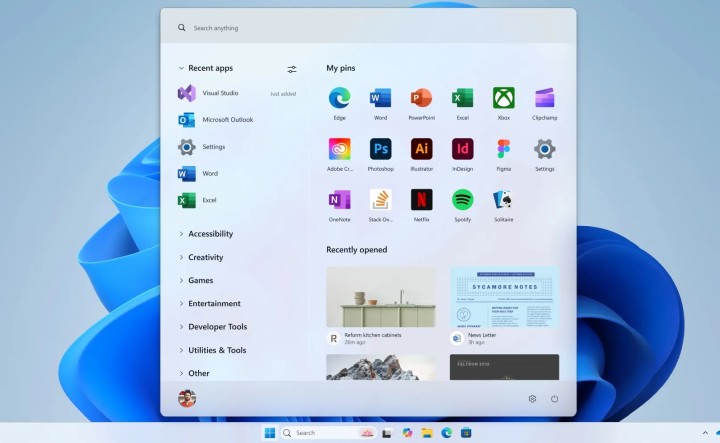The width and height of the screenshot is (720, 443).
Task: Open the Figma app icon
Action: pyautogui.click(x=503, y=149)
